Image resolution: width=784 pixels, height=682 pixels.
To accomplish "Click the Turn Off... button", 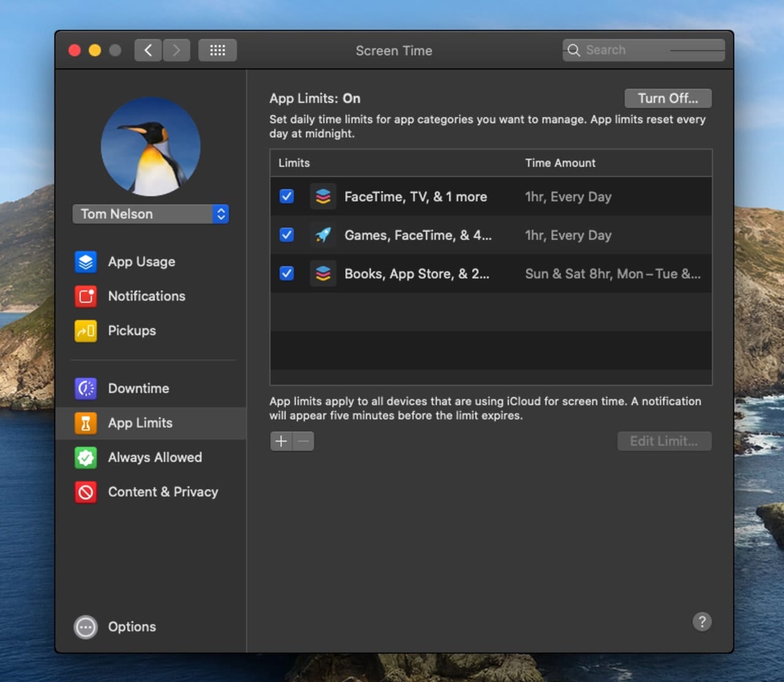I will (668, 99).
